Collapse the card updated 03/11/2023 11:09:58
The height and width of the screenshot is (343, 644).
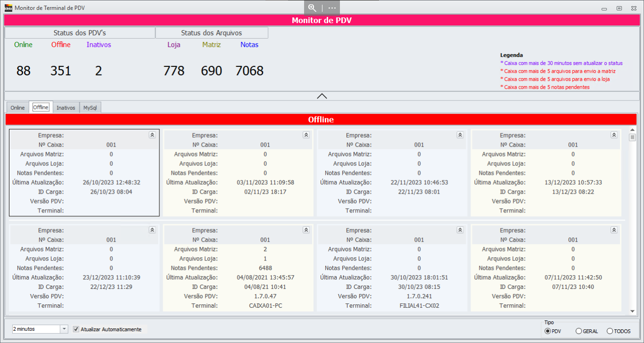(306, 135)
